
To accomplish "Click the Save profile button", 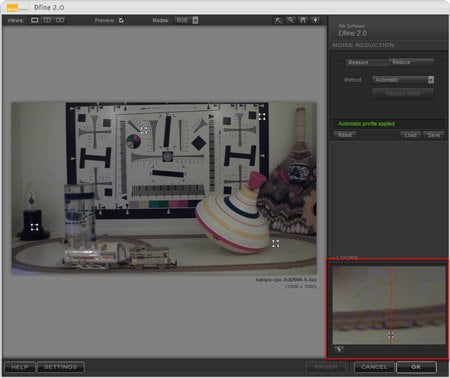I will coord(433,135).
